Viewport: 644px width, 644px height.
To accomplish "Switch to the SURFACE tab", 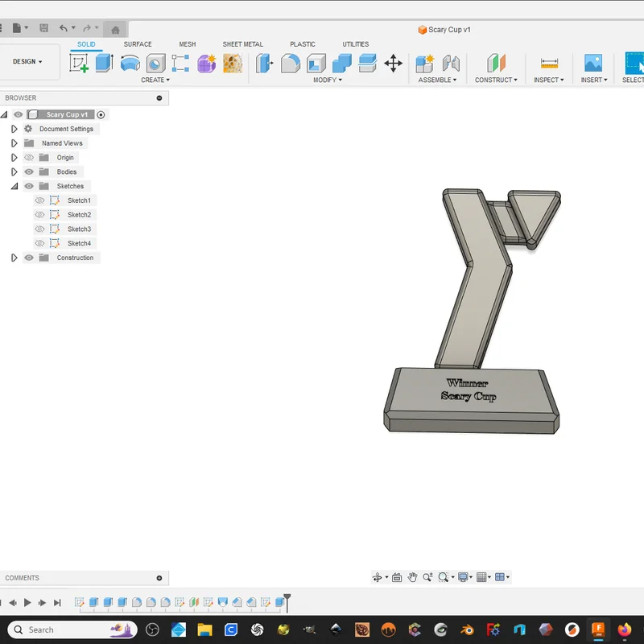I will point(138,44).
